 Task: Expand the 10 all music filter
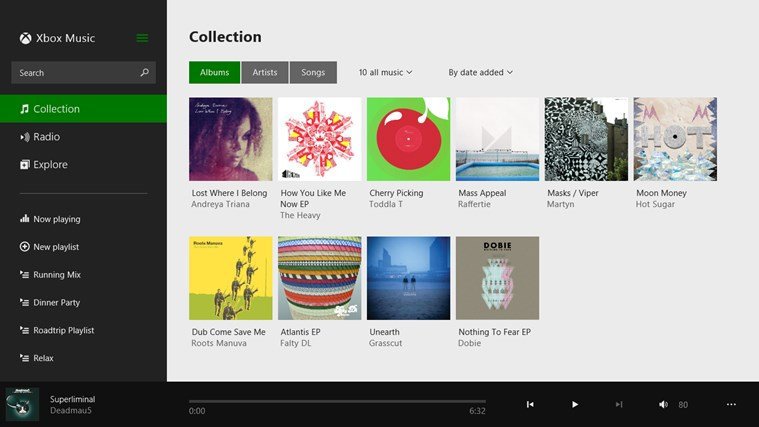tap(385, 73)
